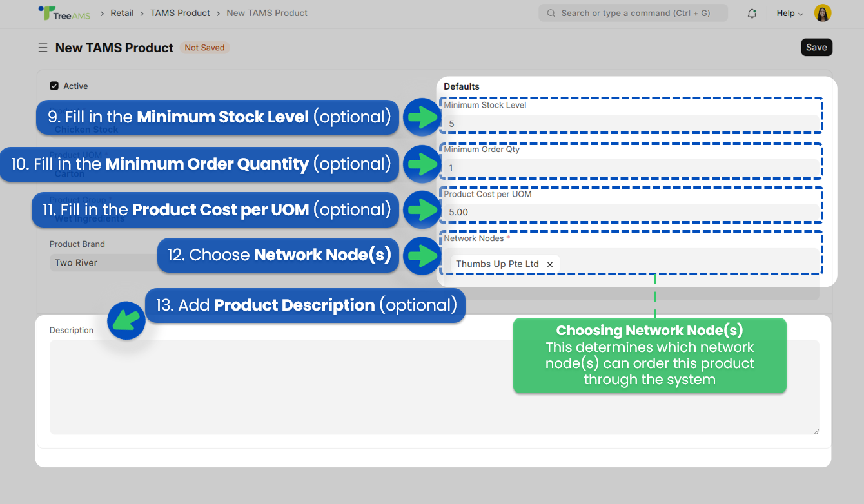Click the Defaults section heading
This screenshot has width=864, height=504.
(462, 86)
